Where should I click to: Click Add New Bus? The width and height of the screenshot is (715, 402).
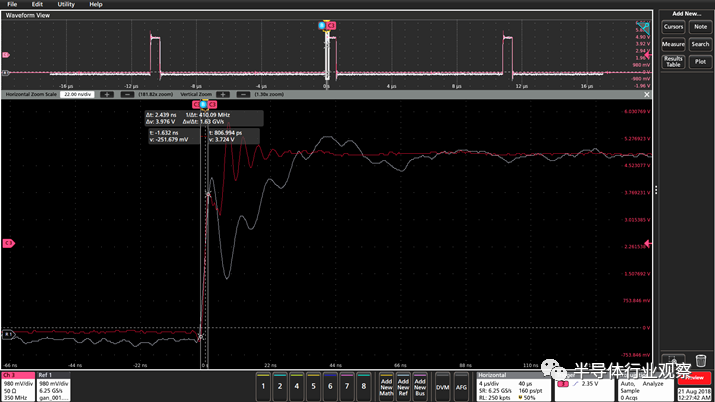(420, 387)
